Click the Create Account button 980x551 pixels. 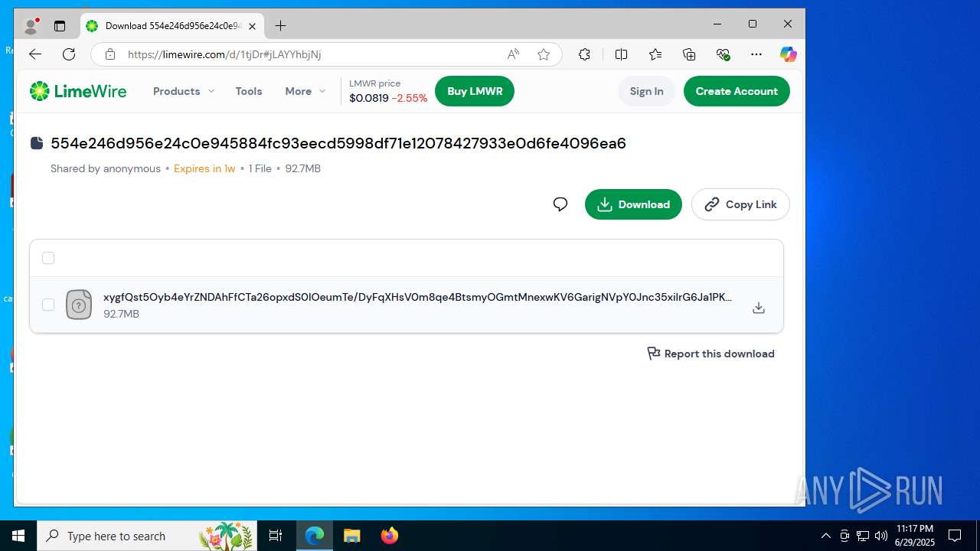point(737,91)
